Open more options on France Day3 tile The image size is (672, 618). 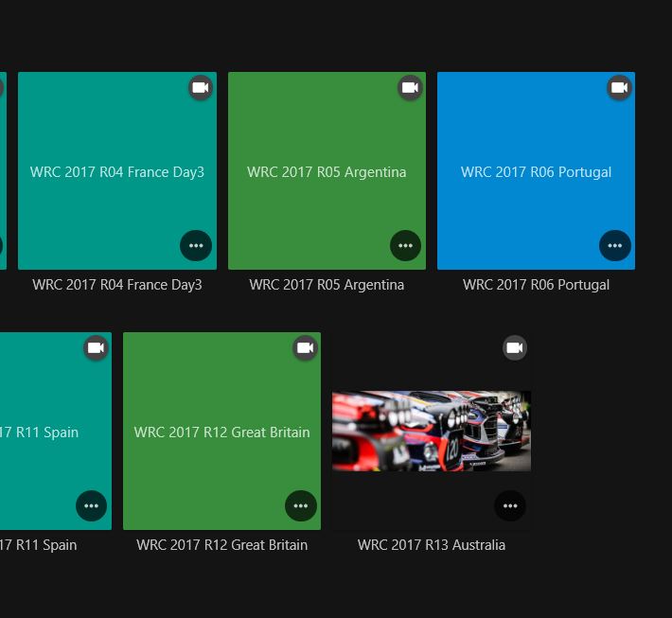196,245
